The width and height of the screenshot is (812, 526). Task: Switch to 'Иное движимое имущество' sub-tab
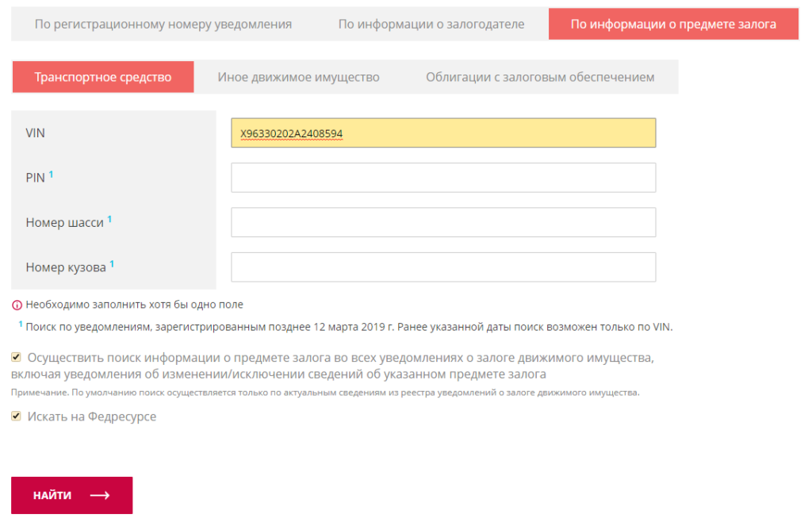tap(298, 77)
